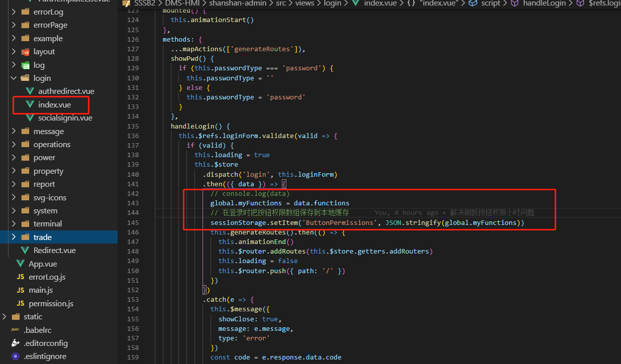The image size is (621, 364).
Task: Click the Vue icon beside authredirect.vue
Action: point(30,91)
